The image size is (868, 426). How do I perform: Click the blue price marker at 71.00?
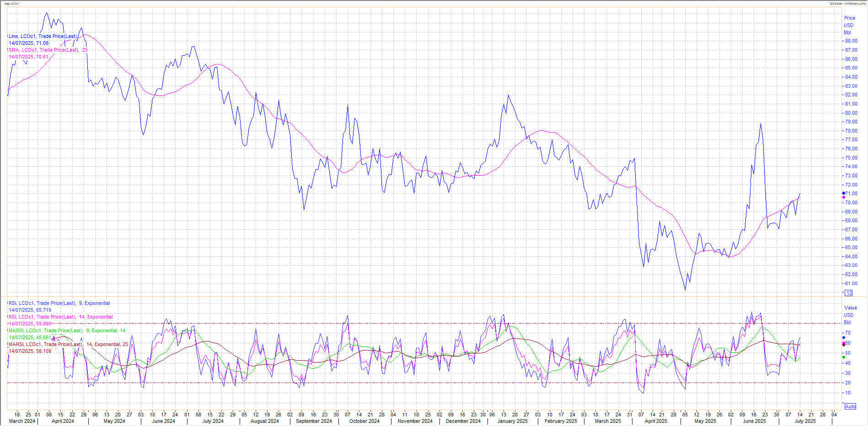pos(844,193)
